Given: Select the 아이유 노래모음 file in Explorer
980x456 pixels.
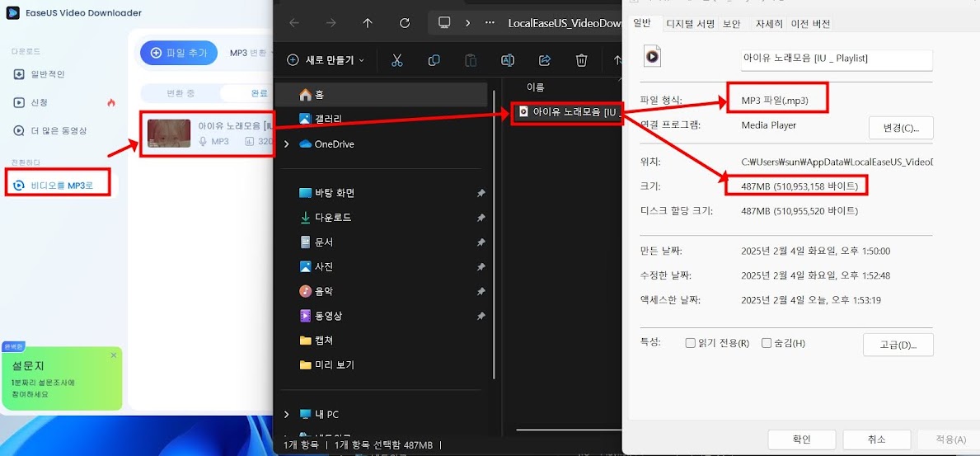Looking at the screenshot, I should [568, 113].
